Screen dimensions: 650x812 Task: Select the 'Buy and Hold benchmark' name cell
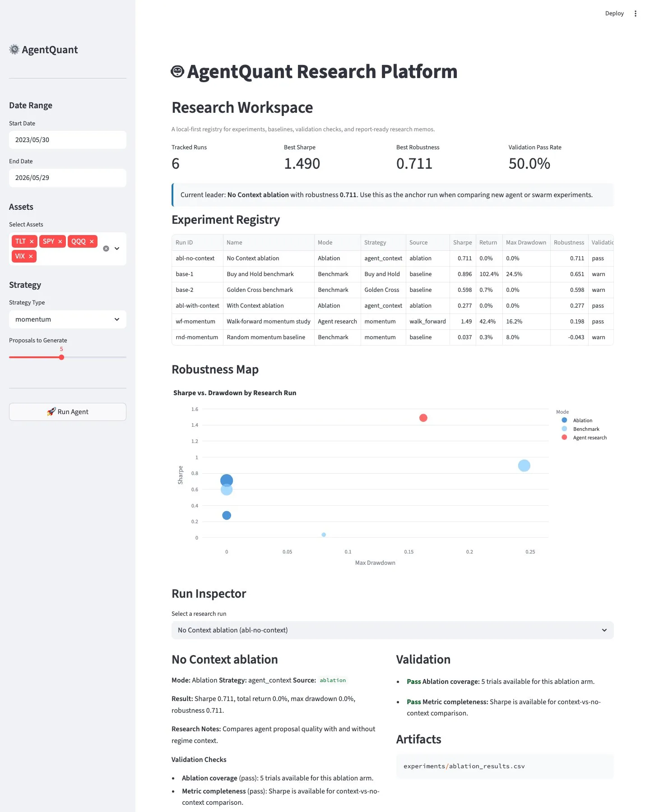pos(269,274)
